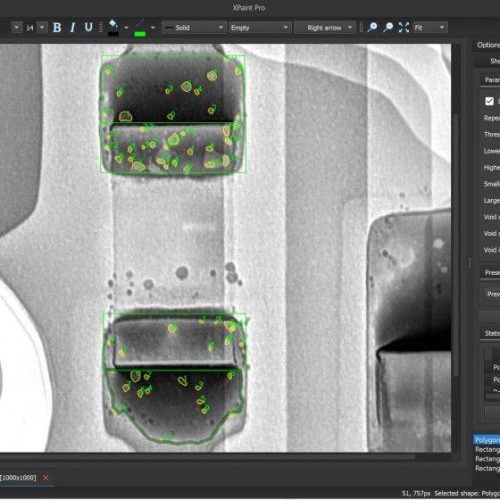Image resolution: width=500 pixels, height=500 pixels.
Task: Click the Repe... parameter label
Action: point(492,118)
